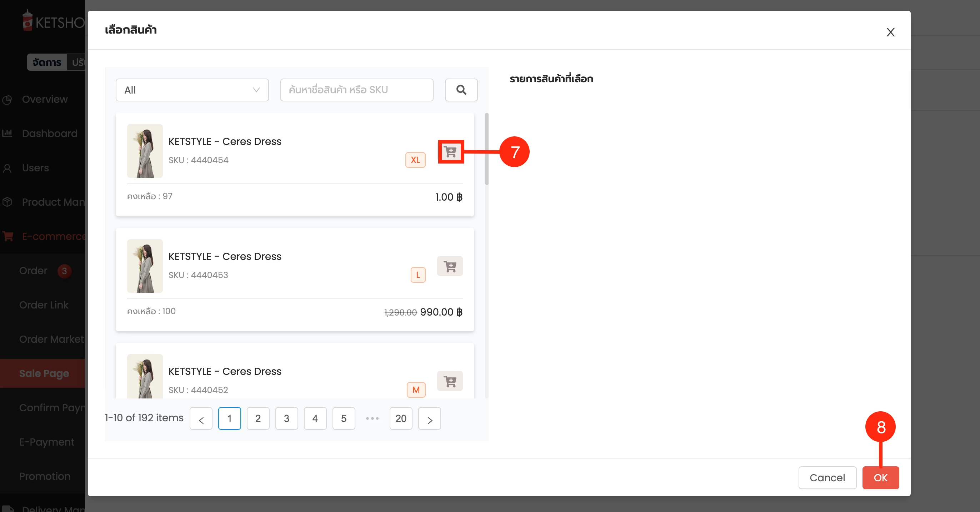
Task: Jump to pagination page 4
Action: [x=315, y=418]
